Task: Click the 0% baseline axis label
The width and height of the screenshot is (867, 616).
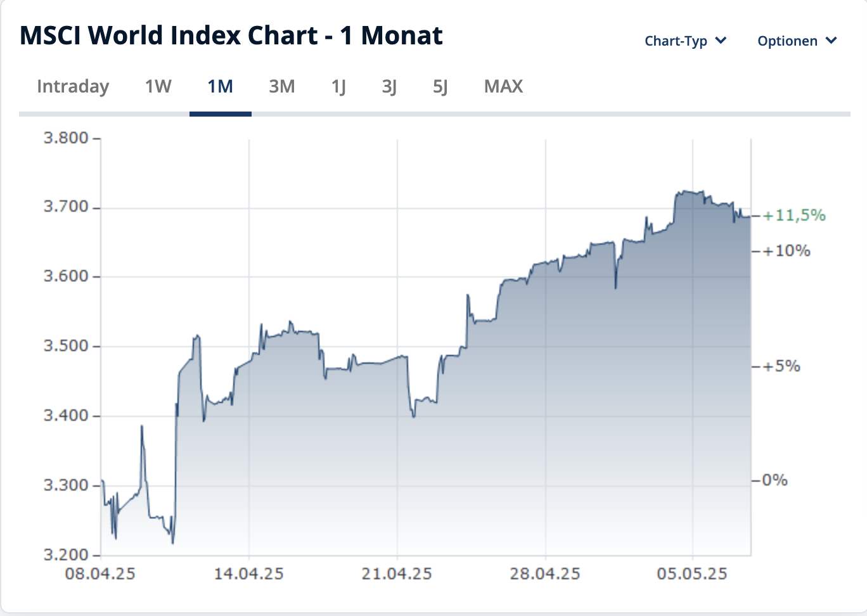Action: tap(774, 480)
